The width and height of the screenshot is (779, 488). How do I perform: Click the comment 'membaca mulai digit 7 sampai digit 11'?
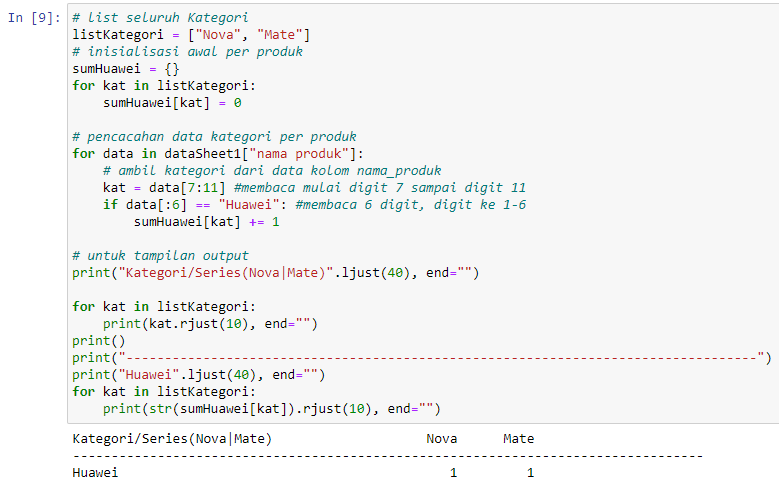point(380,188)
